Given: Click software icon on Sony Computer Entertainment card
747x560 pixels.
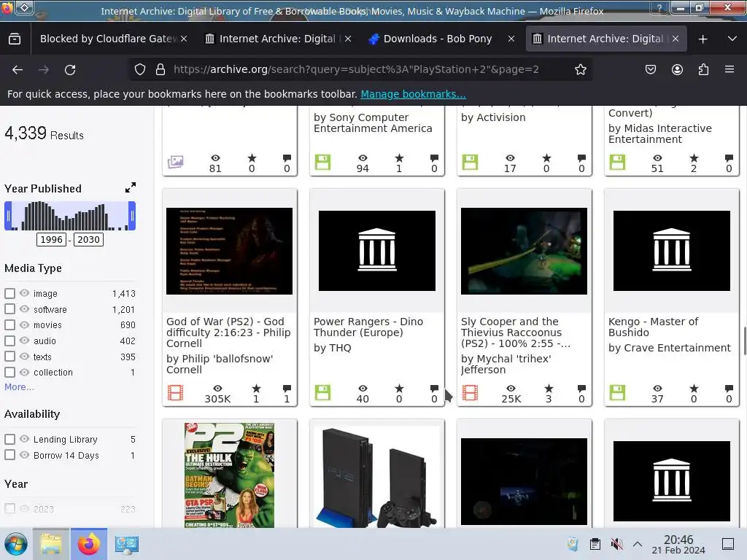Looking at the screenshot, I should 322,162.
